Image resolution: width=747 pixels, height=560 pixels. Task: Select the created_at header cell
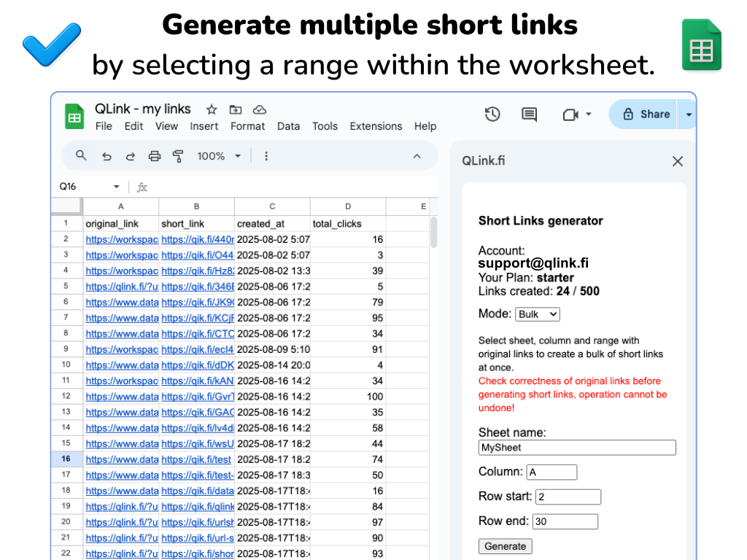(273, 224)
